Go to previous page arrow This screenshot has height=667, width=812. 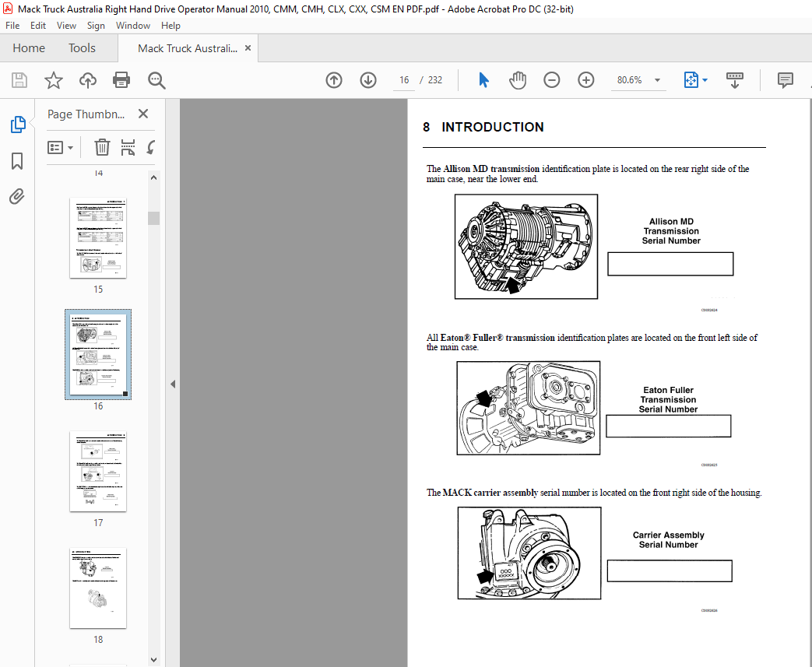(334, 80)
